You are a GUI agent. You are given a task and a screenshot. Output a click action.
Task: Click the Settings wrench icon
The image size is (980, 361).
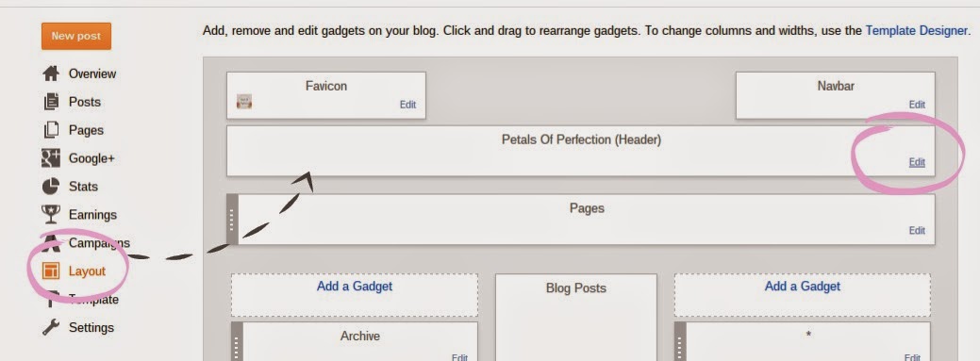[x=51, y=327]
